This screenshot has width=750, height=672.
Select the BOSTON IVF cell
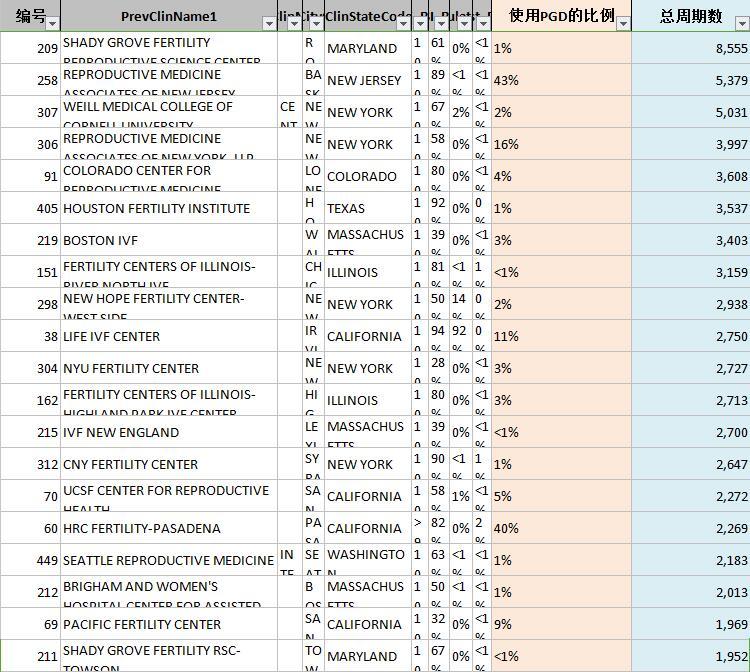tap(169, 240)
